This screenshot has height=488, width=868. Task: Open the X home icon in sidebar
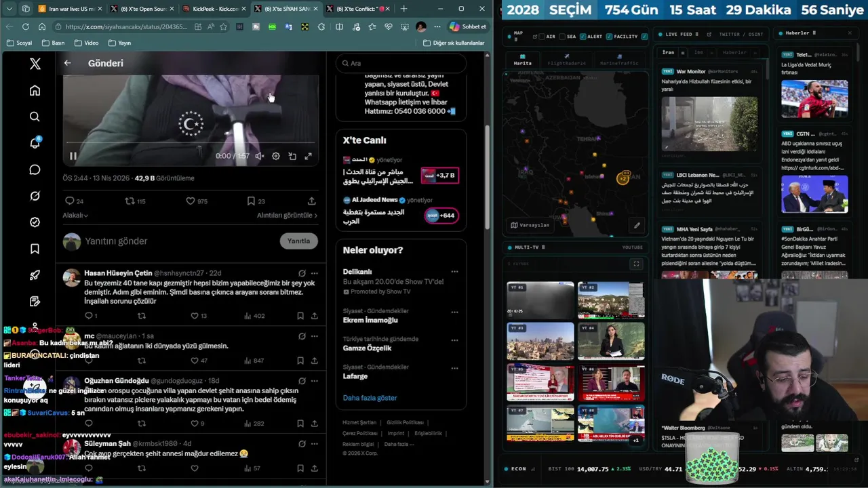35,91
